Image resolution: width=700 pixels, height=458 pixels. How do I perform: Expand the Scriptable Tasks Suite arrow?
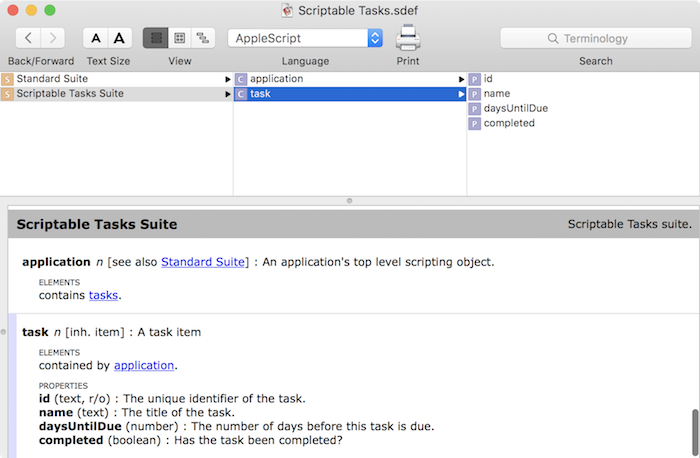pyautogui.click(x=228, y=94)
